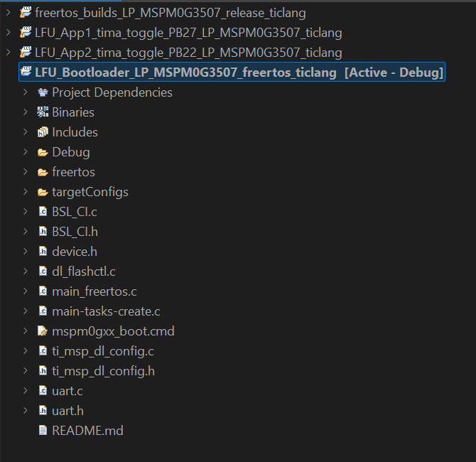
Task: Click the uart.c file icon
Action: [43, 391]
